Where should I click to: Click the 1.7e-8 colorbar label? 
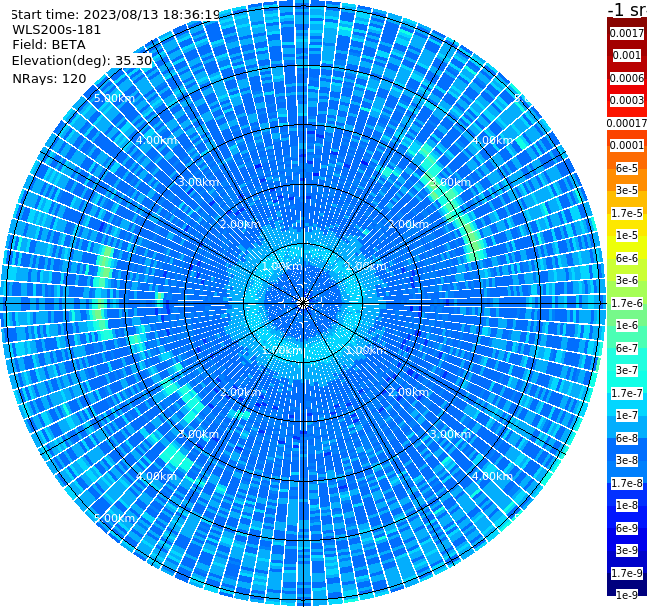pyautogui.click(x=627, y=483)
